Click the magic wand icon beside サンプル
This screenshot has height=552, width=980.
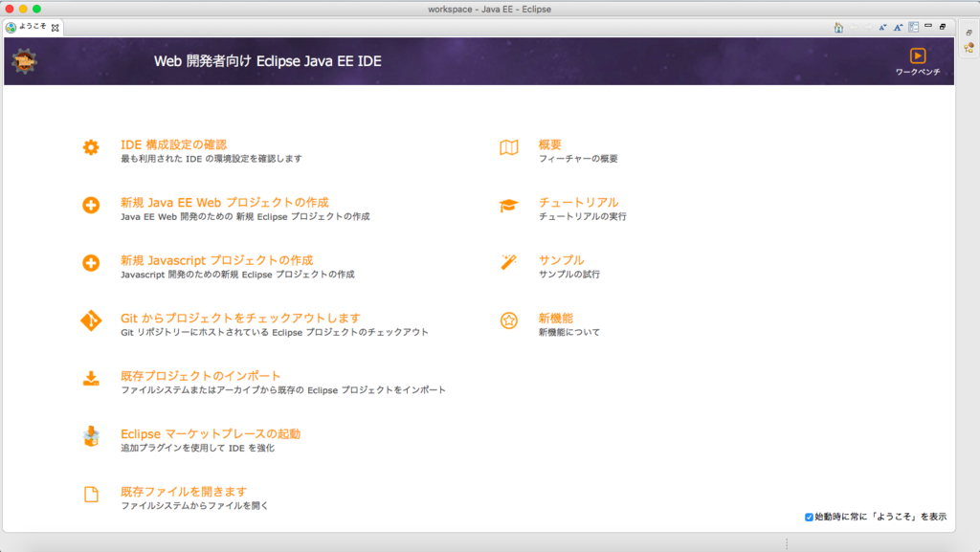pyautogui.click(x=509, y=262)
